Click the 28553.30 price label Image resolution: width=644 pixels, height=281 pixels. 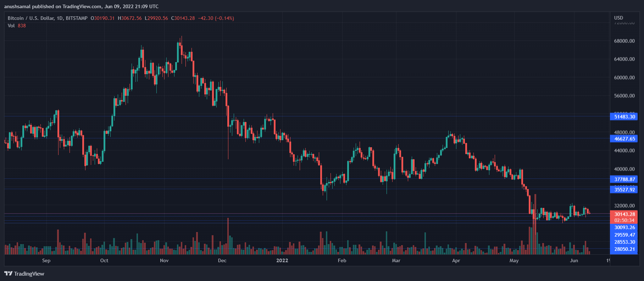(x=624, y=242)
